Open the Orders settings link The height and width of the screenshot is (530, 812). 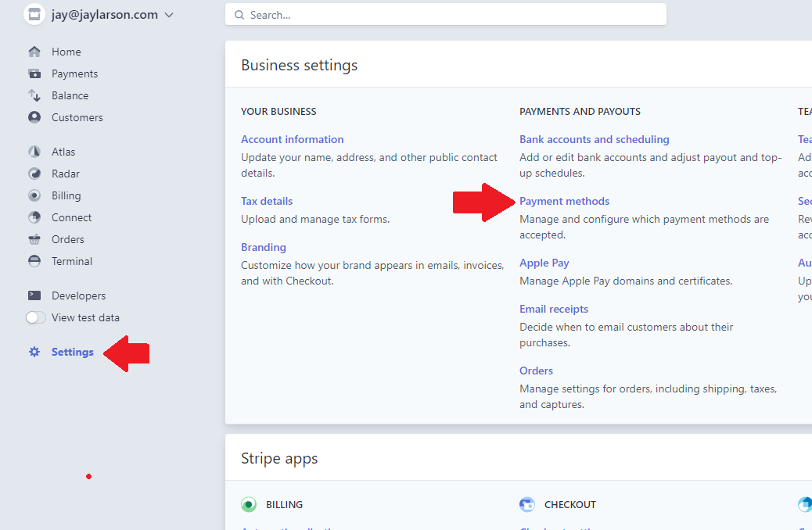click(536, 371)
